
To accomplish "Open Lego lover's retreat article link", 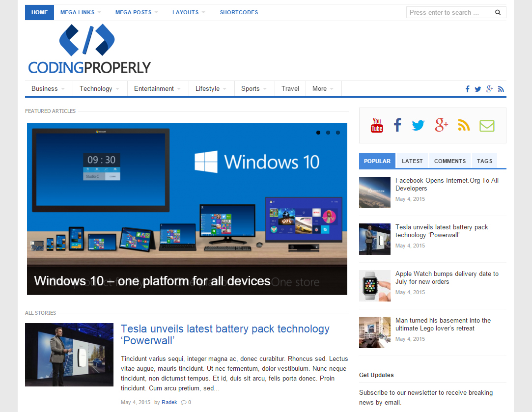I will pyautogui.click(x=443, y=324).
